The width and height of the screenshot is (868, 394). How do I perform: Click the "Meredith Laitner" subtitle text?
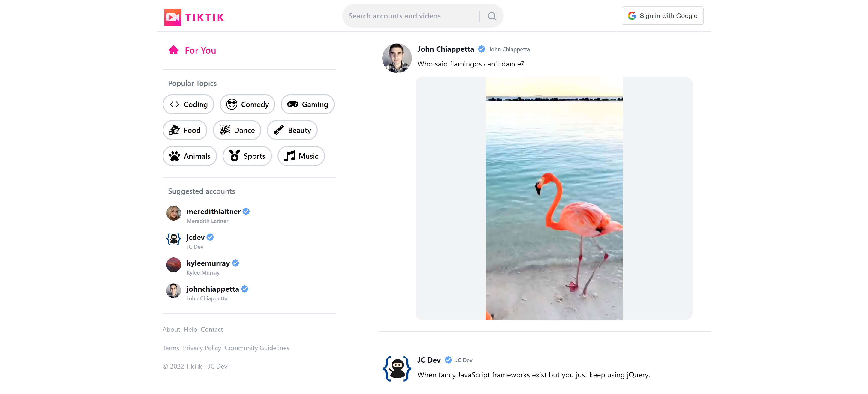point(208,221)
